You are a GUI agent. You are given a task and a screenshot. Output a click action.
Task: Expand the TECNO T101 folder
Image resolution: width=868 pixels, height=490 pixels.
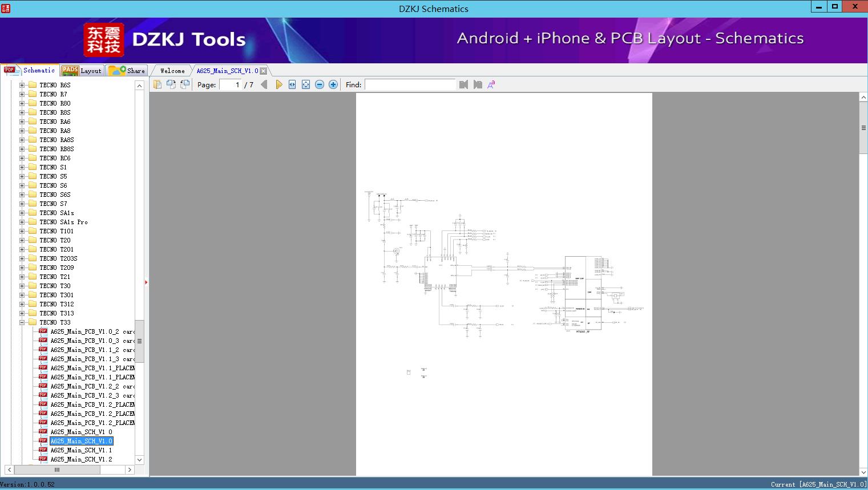click(x=22, y=231)
